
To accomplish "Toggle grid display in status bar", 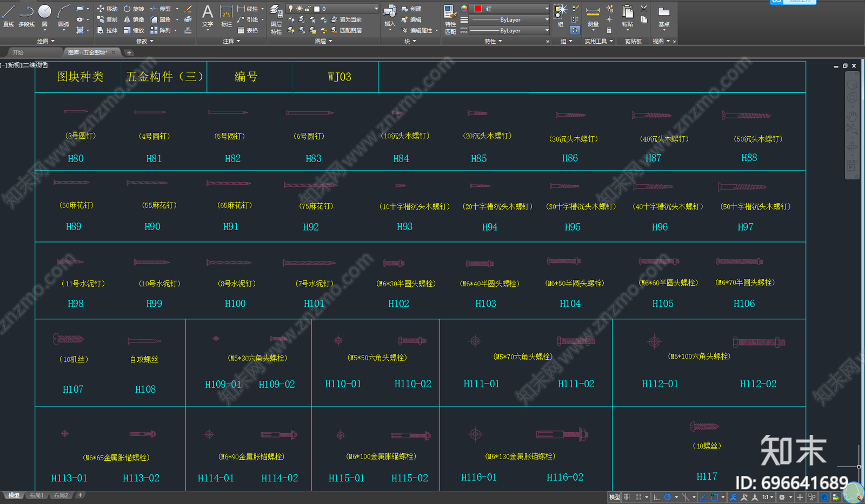I will click(x=627, y=497).
